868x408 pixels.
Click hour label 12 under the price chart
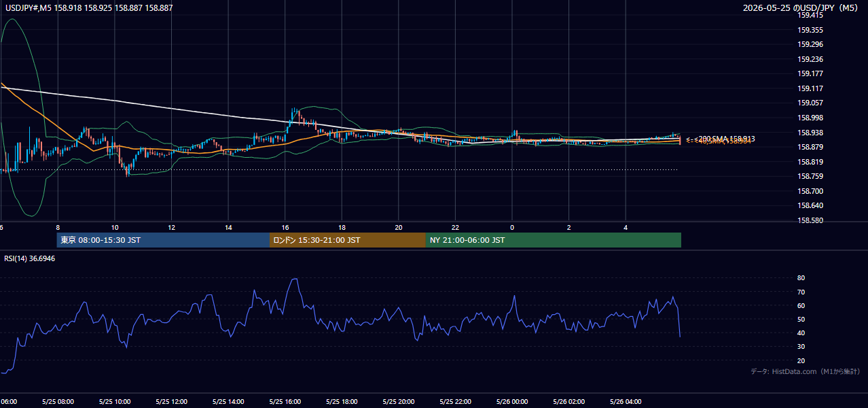point(171,227)
